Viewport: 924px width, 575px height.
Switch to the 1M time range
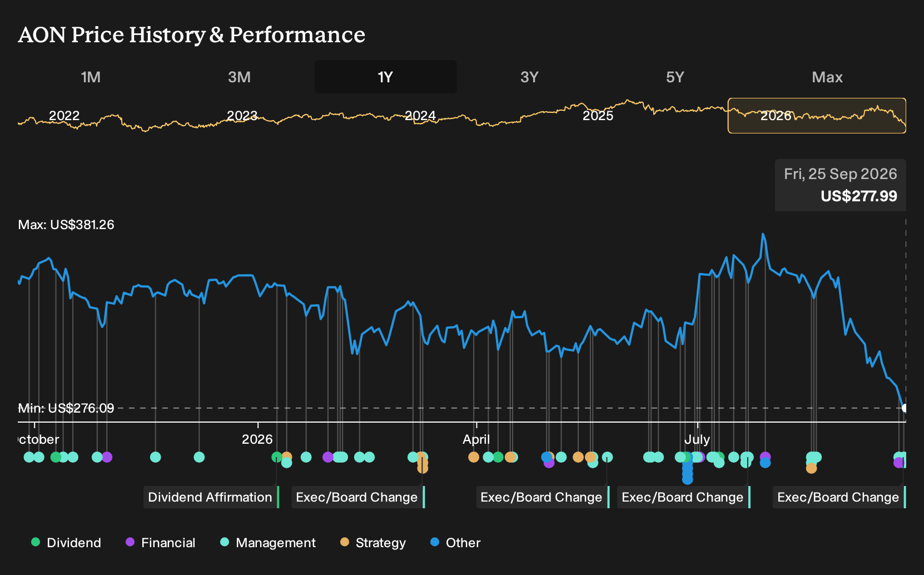(91, 77)
